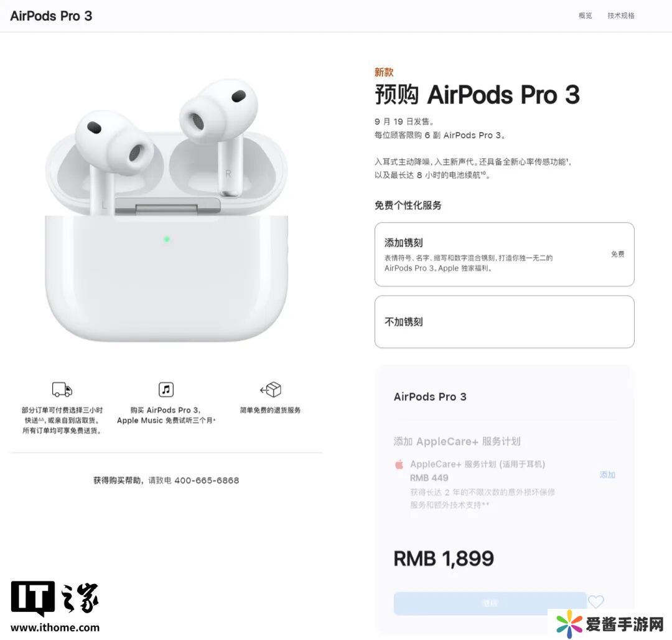Open the 技术规格 tech specs tab
Image resolution: width=672 pixels, height=640 pixels.
coord(620,16)
